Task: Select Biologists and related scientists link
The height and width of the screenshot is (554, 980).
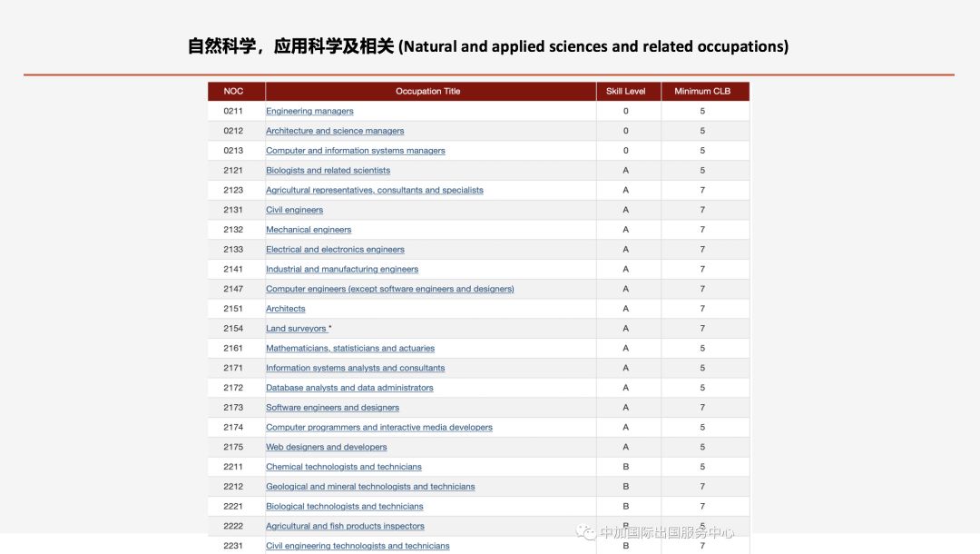Action: coord(328,171)
